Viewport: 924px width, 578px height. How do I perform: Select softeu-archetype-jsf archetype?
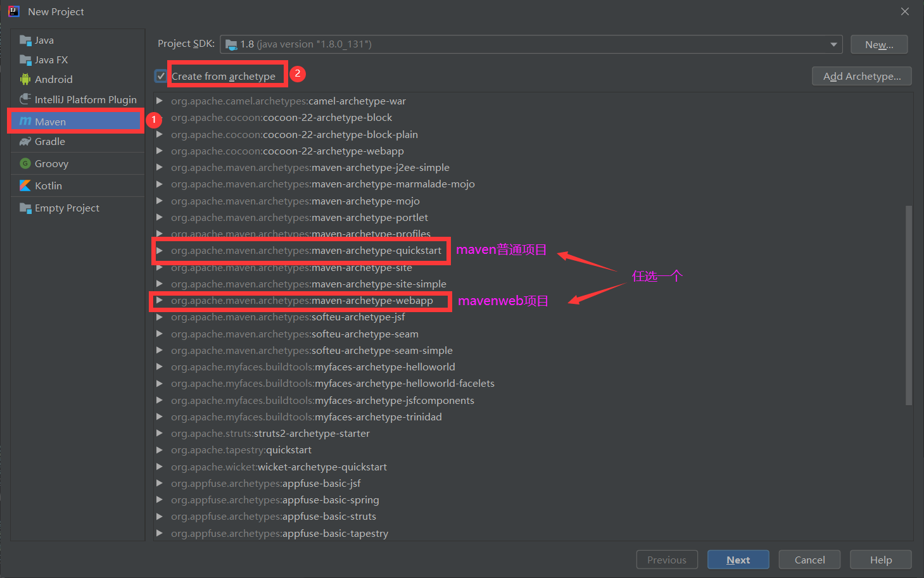pyautogui.click(x=288, y=317)
